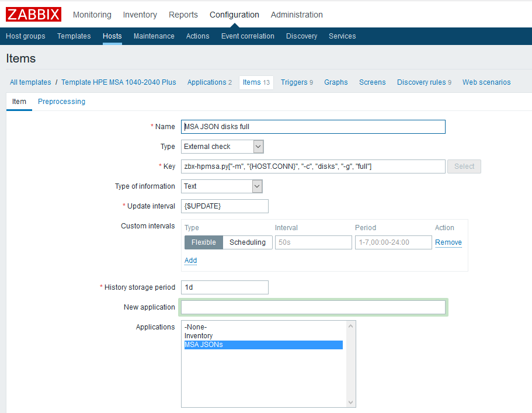Open the Administration menu
Image resolution: width=532 pixels, height=413 pixels.
tap(297, 15)
